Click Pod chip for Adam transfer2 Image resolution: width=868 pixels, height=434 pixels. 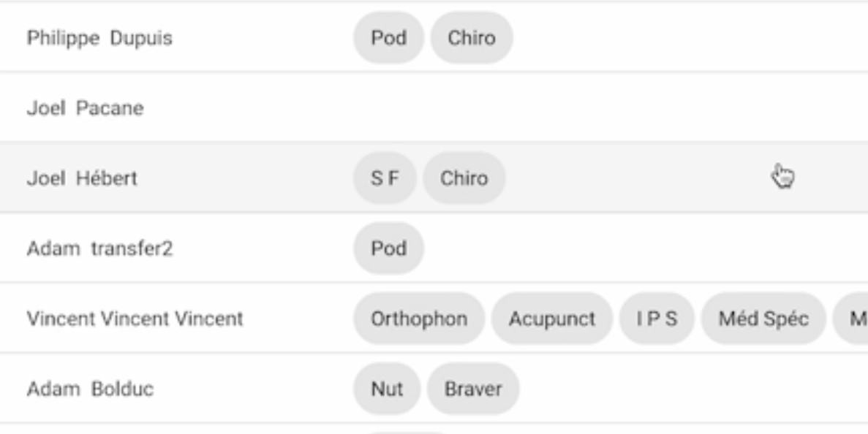tap(388, 248)
